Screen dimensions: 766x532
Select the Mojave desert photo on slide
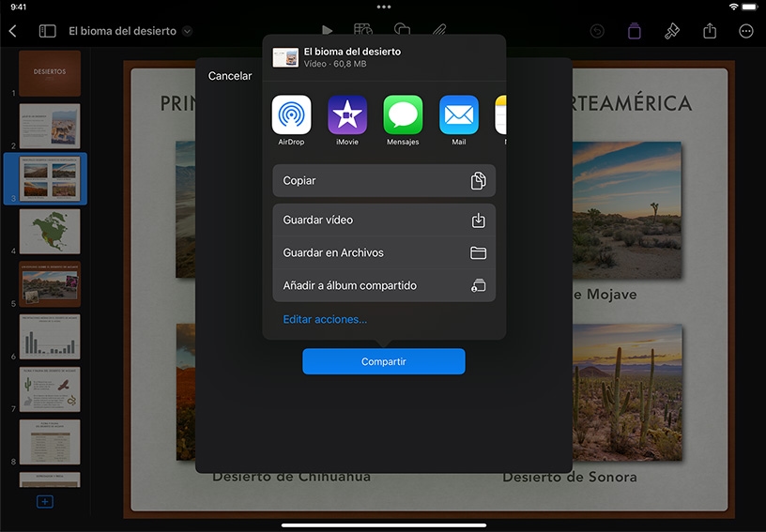(x=627, y=210)
